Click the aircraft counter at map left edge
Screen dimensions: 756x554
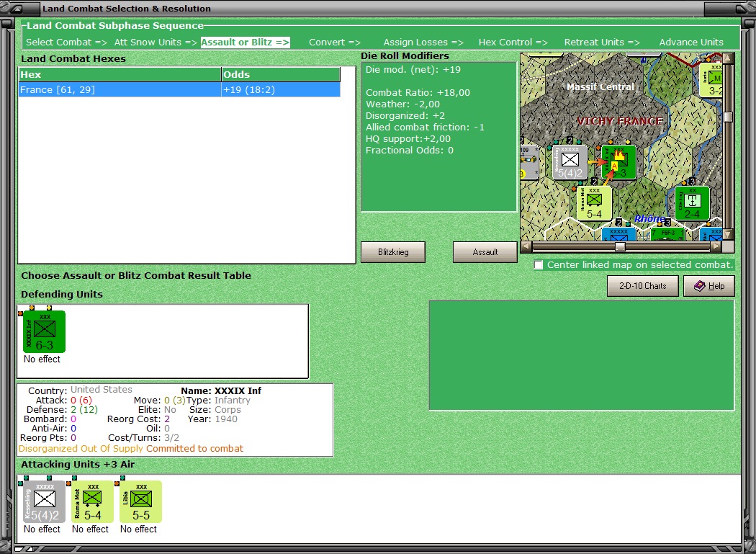pos(529,162)
